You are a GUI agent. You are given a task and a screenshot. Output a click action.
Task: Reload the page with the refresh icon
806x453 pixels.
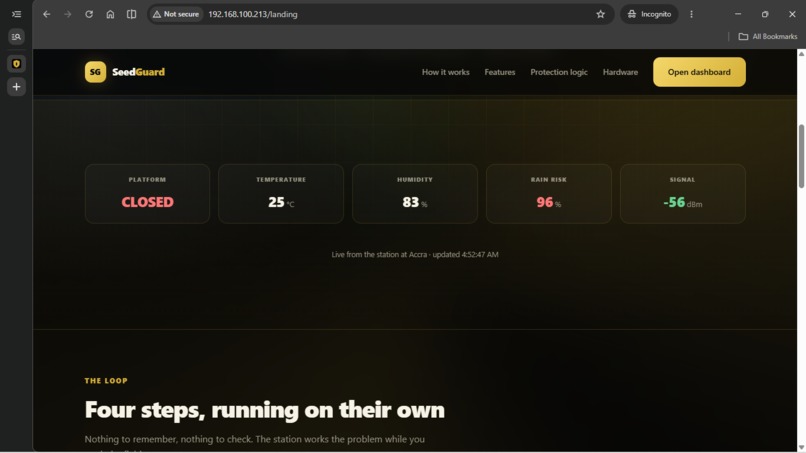point(89,14)
